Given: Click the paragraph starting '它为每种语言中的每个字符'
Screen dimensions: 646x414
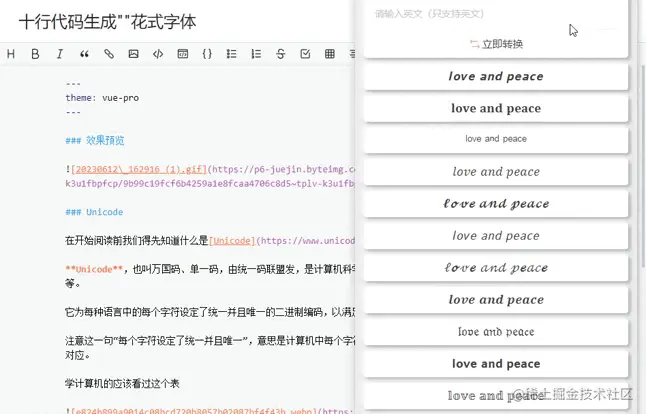Looking at the screenshot, I should tap(210, 312).
